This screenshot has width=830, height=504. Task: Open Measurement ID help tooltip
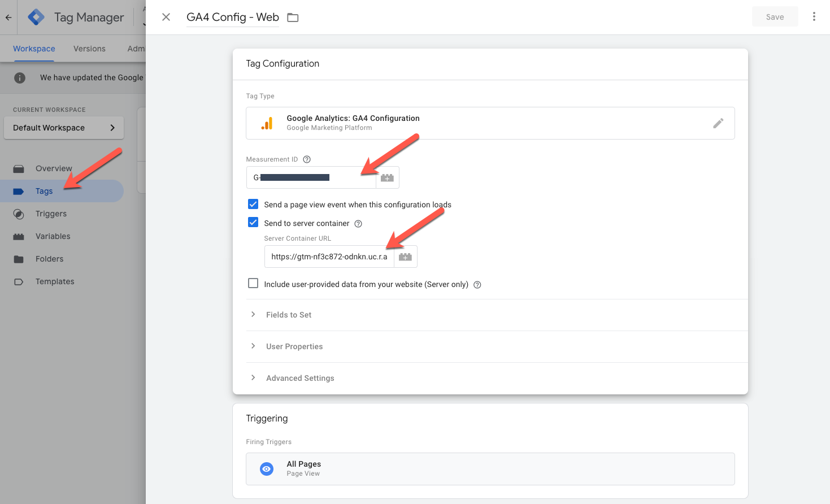pyautogui.click(x=307, y=159)
